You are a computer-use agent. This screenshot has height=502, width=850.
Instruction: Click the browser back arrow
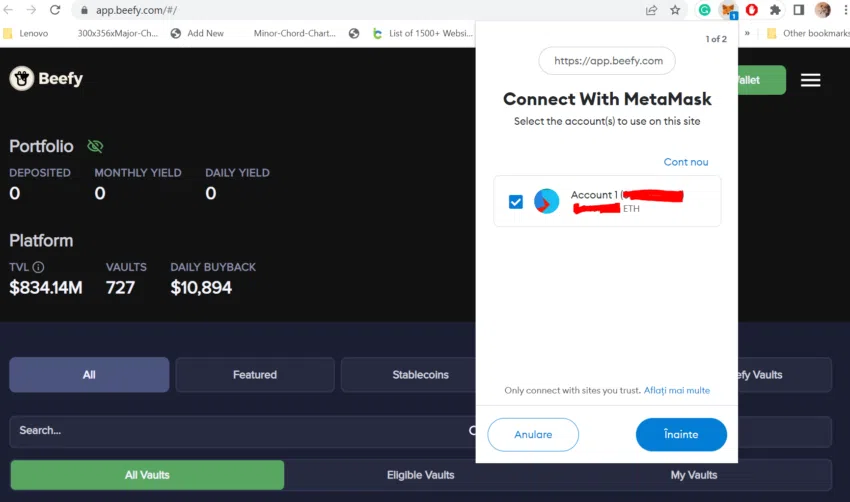point(8,10)
